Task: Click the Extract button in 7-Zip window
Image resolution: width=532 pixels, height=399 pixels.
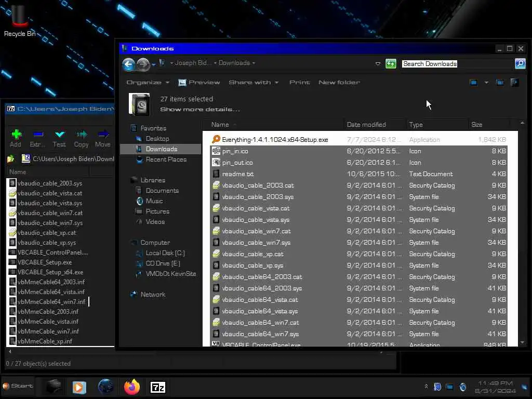Action: click(x=37, y=139)
